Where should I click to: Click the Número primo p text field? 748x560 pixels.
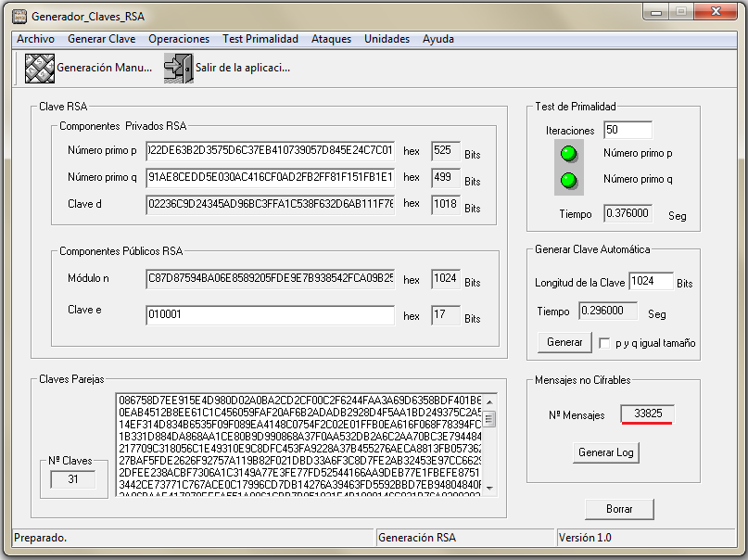[x=270, y=151]
